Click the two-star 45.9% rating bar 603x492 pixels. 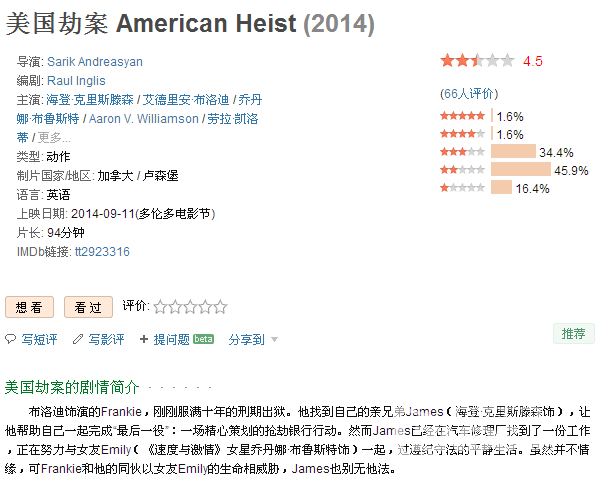coord(521,170)
